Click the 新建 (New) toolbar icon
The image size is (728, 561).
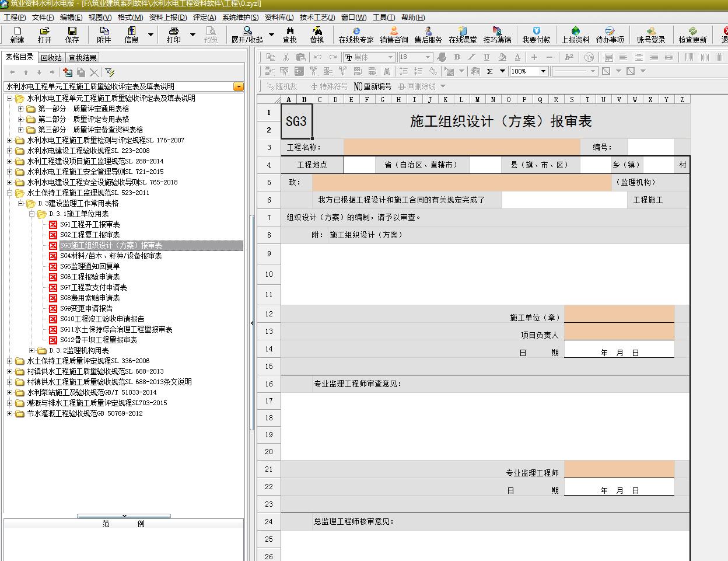coord(17,34)
